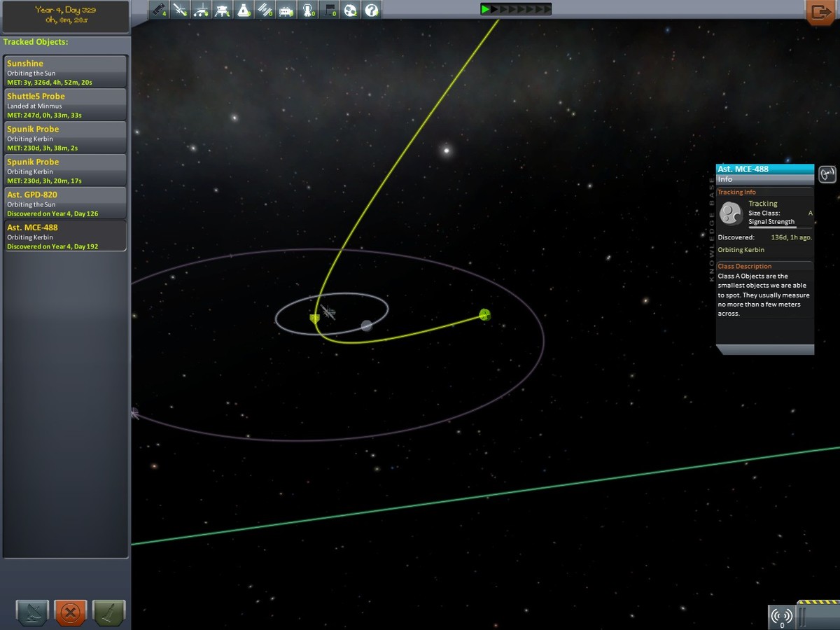Select Shuttle5 Probe landed at Minmus
Image resolution: width=840 pixels, height=630 pixels.
click(66, 105)
